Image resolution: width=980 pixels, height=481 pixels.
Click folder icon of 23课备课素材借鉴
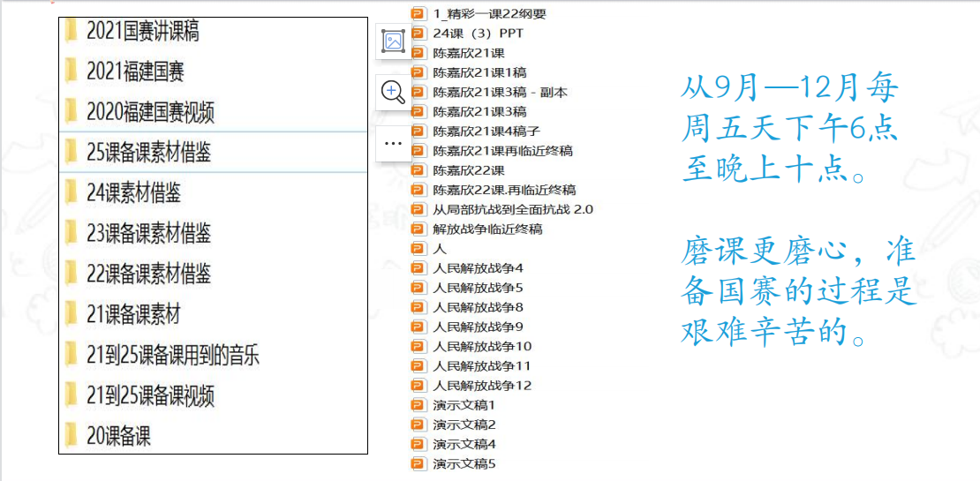click(x=72, y=233)
